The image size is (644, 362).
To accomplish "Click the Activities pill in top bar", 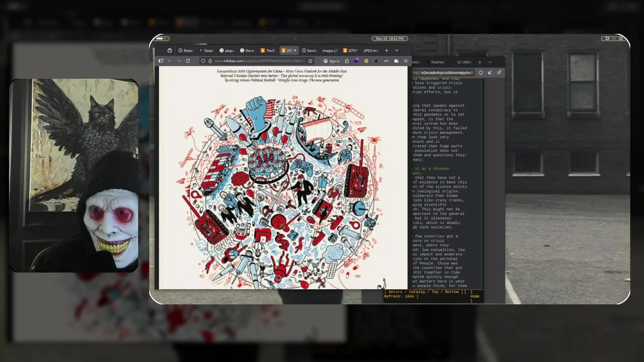I will [x=162, y=38].
